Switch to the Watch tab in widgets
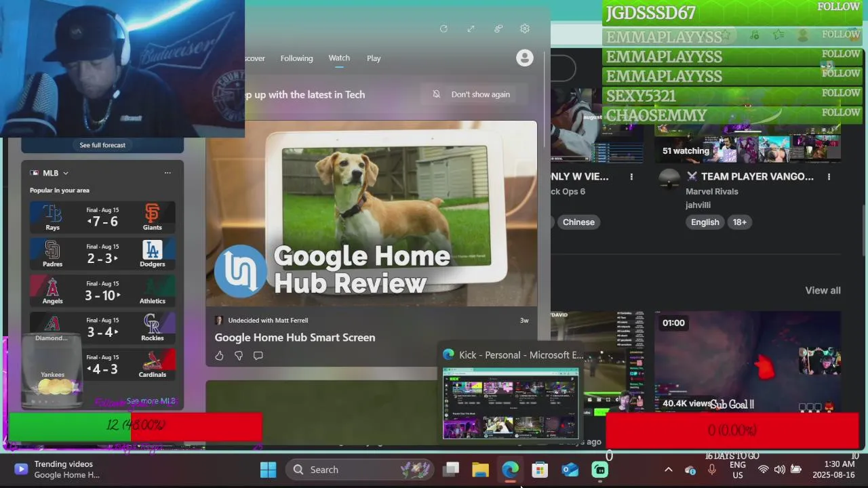This screenshot has height=488, width=868. pos(339,58)
